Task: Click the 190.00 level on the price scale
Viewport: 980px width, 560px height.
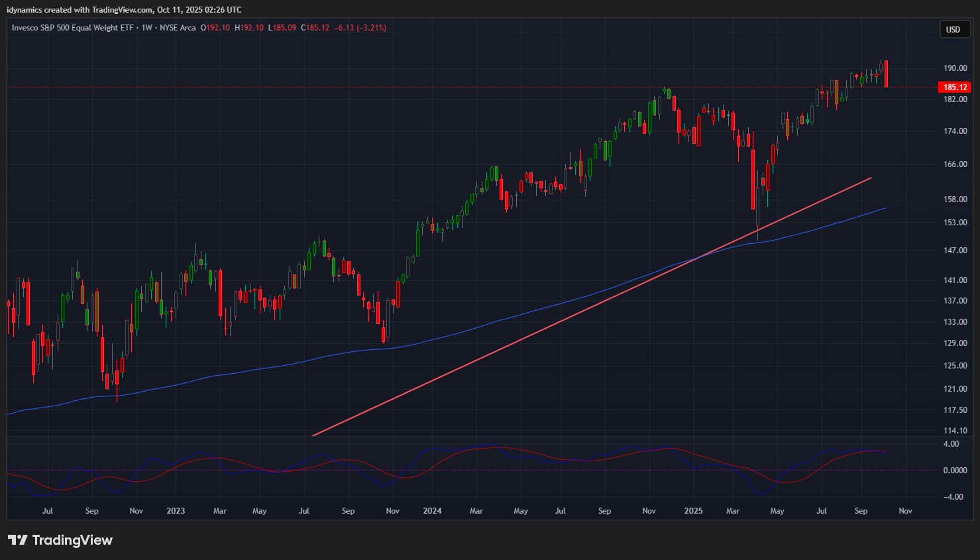Action: [955, 68]
